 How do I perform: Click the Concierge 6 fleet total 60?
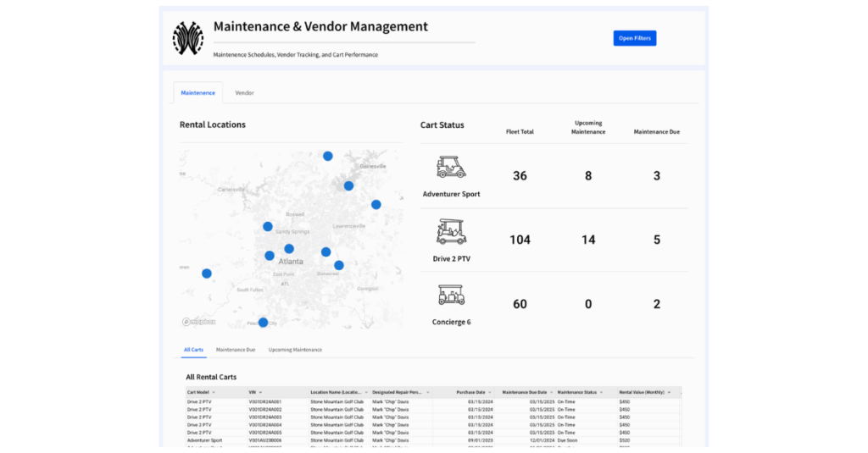pos(520,304)
